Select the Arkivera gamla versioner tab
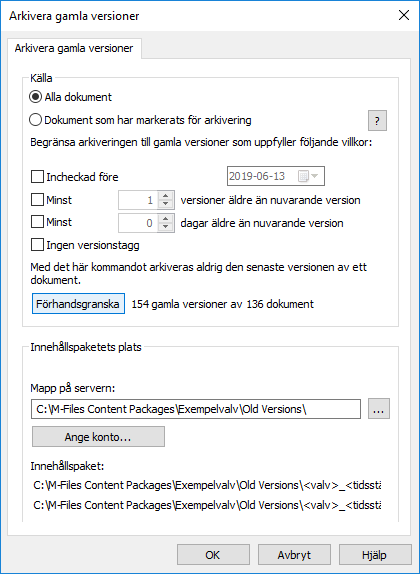 pos(74,48)
